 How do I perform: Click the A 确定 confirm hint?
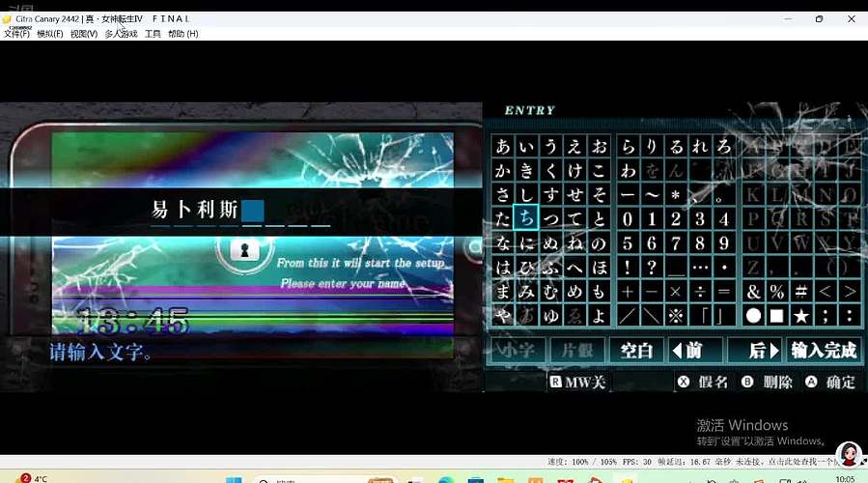(x=829, y=383)
